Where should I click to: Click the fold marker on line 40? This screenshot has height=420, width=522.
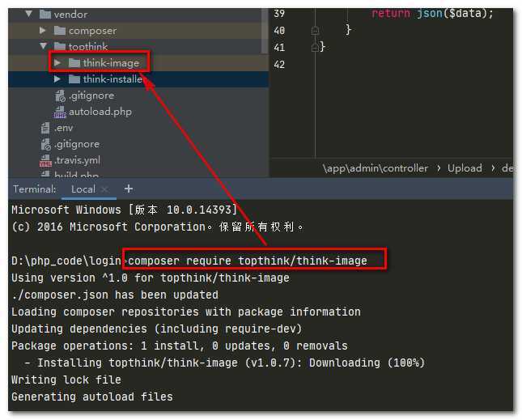[x=315, y=31]
